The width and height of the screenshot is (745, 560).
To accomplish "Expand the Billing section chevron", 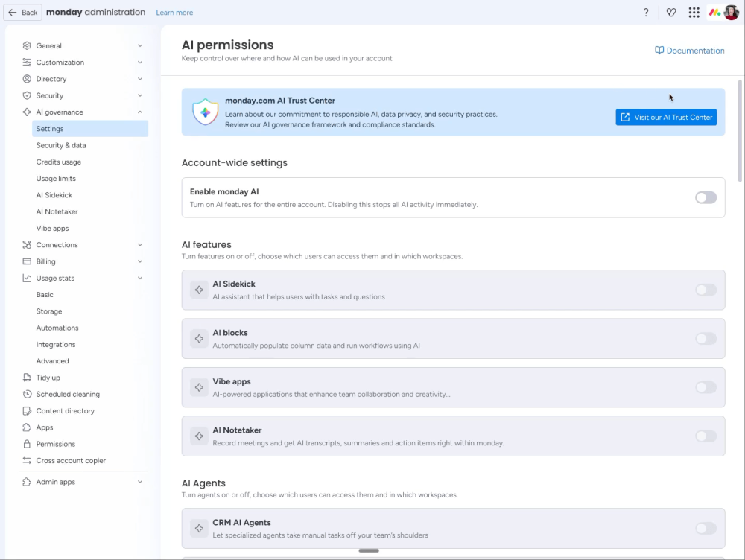I will [140, 262].
